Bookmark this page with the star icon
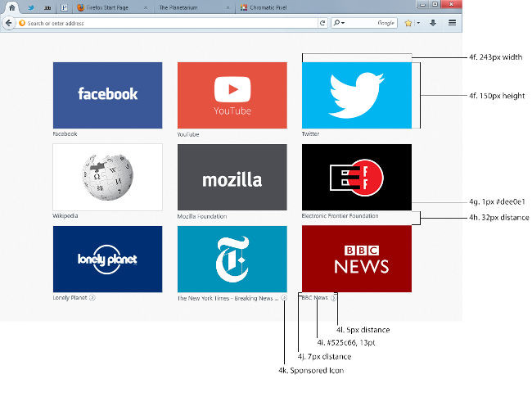The width and height of the screenshot is (532, 393). point(408,23)
